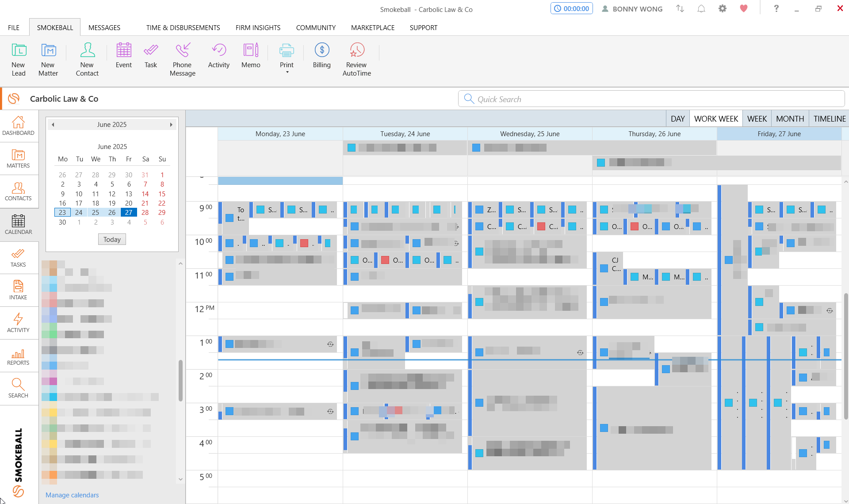Viewport: 849px width, 504px height.
Task: Open the Tasks sidebar section
Action: (18, 258)
